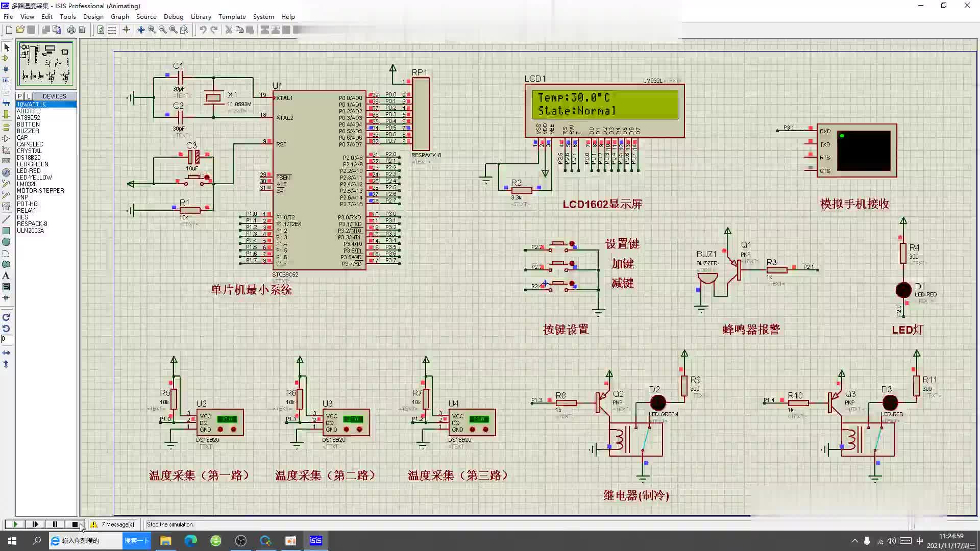980x551 pixels.
Task: Expand the DEVICES component list
Action: click(55, 95)
